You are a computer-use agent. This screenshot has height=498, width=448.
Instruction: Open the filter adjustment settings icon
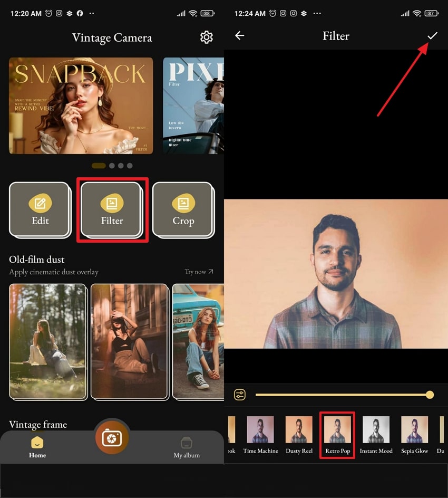pos(239,395)
